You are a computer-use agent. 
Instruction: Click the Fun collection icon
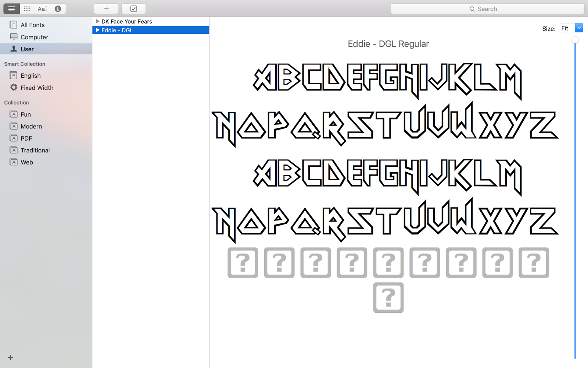click(14, 114)
